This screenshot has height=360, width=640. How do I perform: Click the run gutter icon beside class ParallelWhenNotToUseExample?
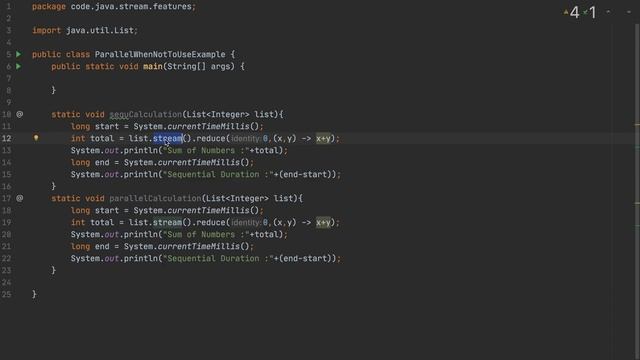pos(18,54)
